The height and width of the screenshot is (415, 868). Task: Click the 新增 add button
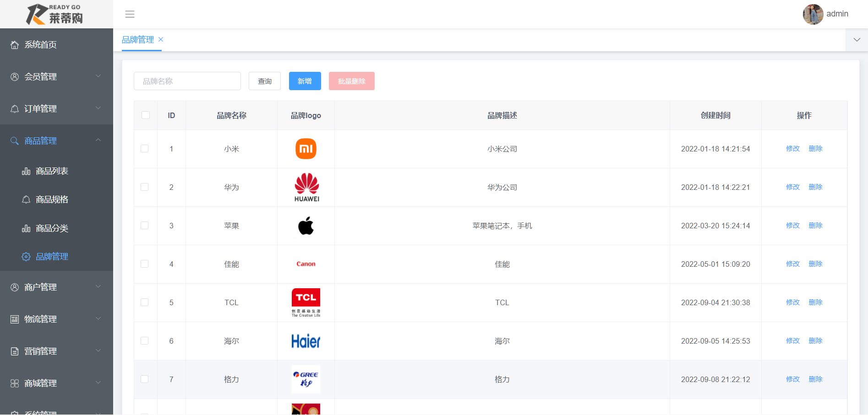305,81
